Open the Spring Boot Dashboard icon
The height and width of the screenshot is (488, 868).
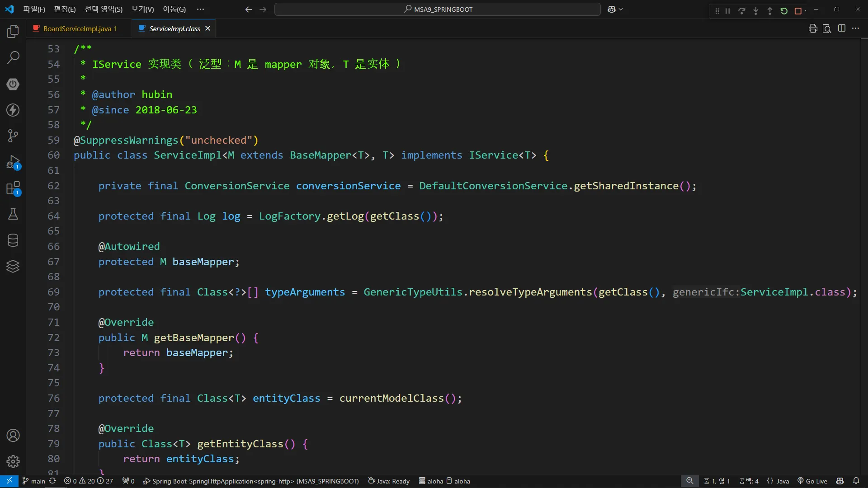[x=13, y=84]
